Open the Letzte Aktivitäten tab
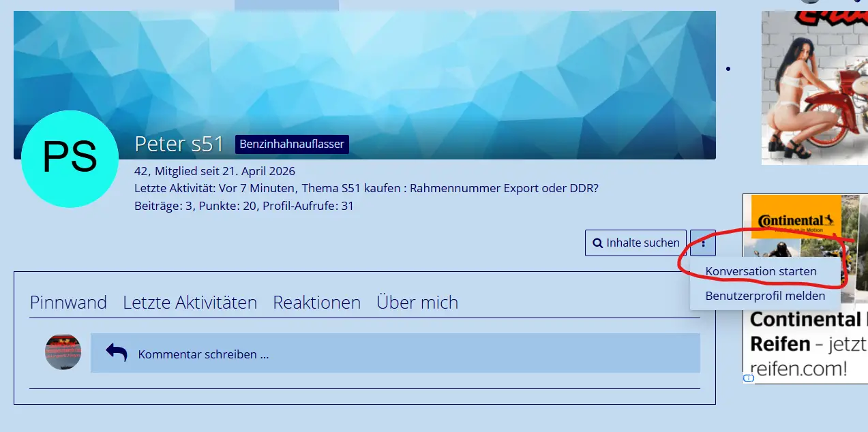Image resolution: width=868 pixels, height=432 pixels. [x=190, y=303]
